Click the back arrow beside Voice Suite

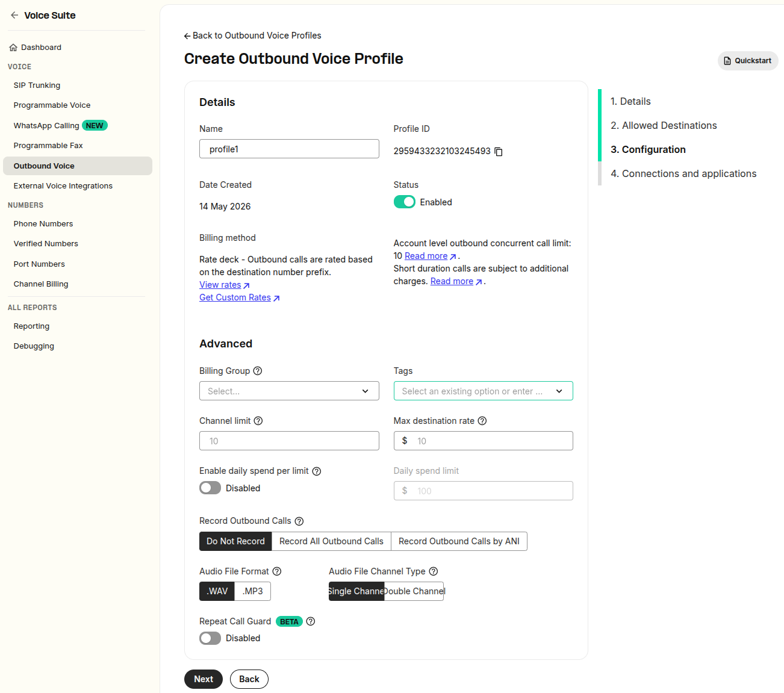14,15
